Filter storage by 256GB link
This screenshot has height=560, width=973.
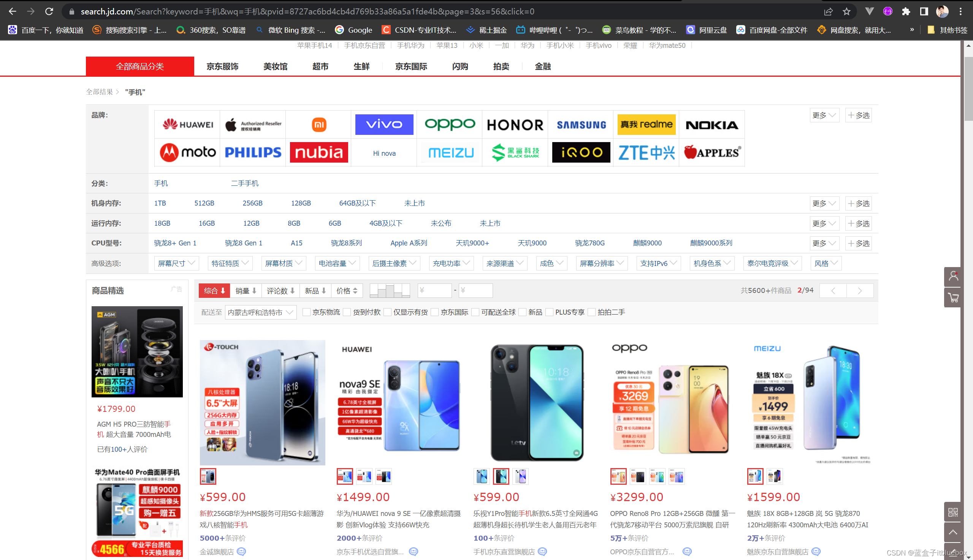coord(252,203)
